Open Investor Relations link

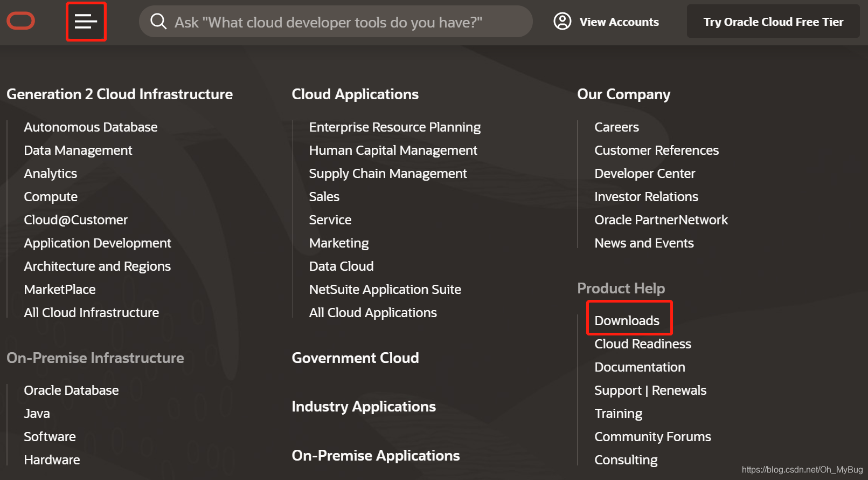point(647,197)
